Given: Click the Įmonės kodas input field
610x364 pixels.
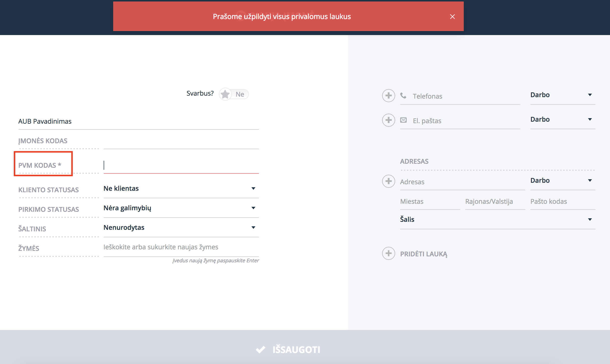Looking at the screenshot, I should (x=181, y=141).
